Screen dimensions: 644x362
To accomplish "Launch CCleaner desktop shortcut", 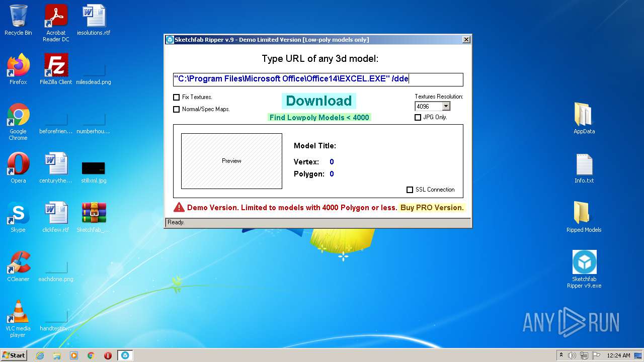I will 18,266.
